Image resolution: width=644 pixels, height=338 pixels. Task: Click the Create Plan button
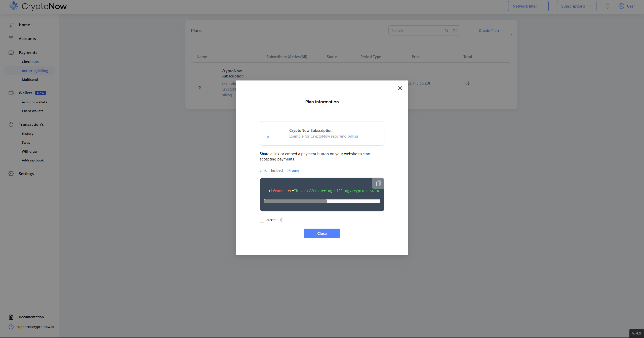pos(489,30)
